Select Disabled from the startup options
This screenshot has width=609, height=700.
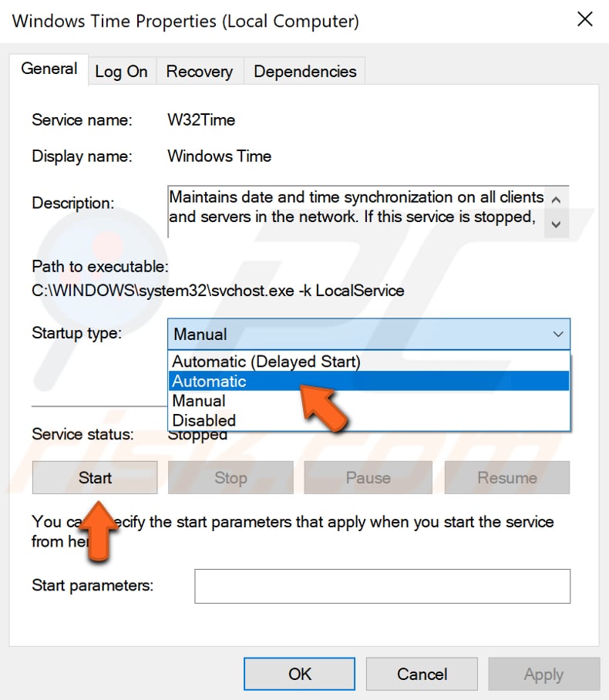tap(204, 420)
